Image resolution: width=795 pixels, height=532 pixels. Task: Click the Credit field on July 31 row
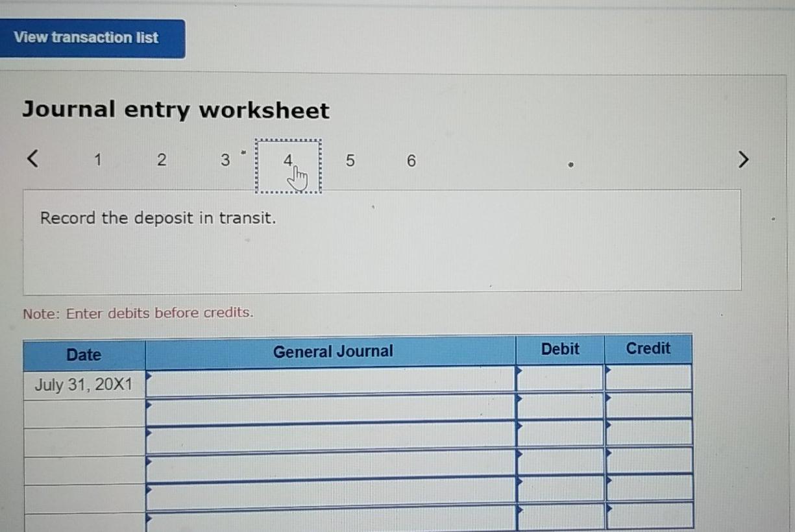pos(648,378)
